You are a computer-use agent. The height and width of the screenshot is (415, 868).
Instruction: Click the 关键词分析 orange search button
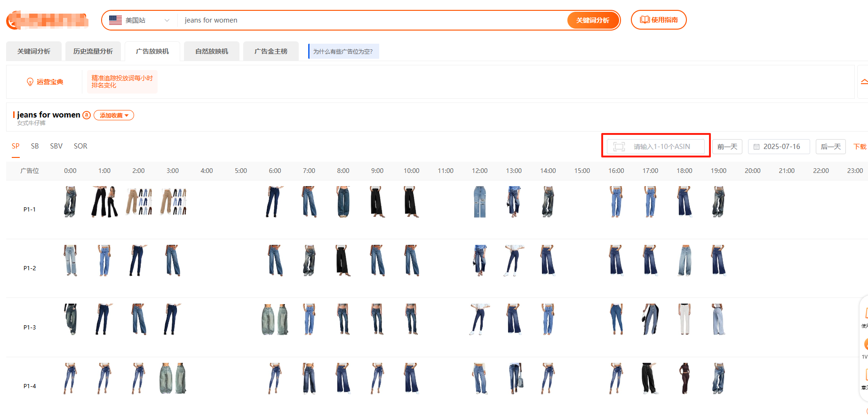pos(593,20)
